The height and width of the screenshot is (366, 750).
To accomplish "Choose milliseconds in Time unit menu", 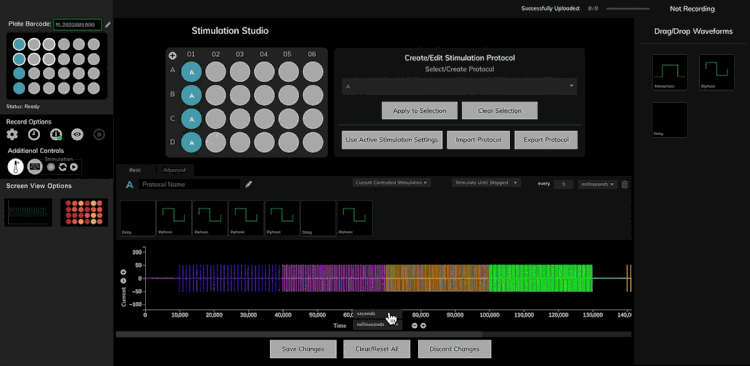I will (377, 324).
